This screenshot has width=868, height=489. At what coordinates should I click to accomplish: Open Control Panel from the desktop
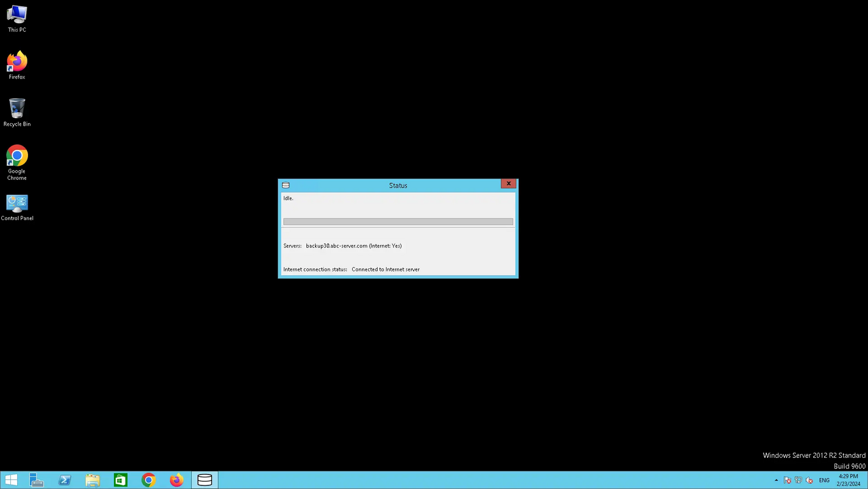point(16,204)
